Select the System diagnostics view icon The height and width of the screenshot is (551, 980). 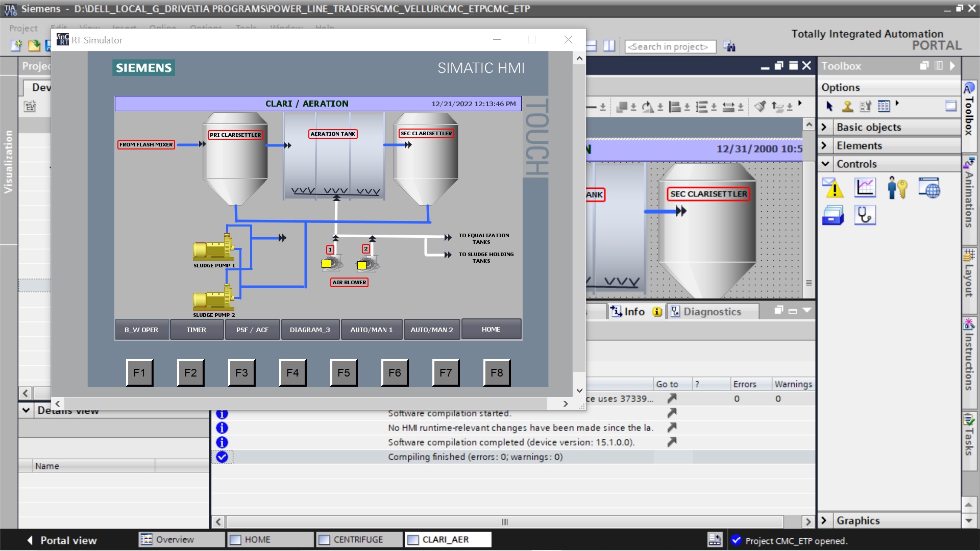point(865,215)
